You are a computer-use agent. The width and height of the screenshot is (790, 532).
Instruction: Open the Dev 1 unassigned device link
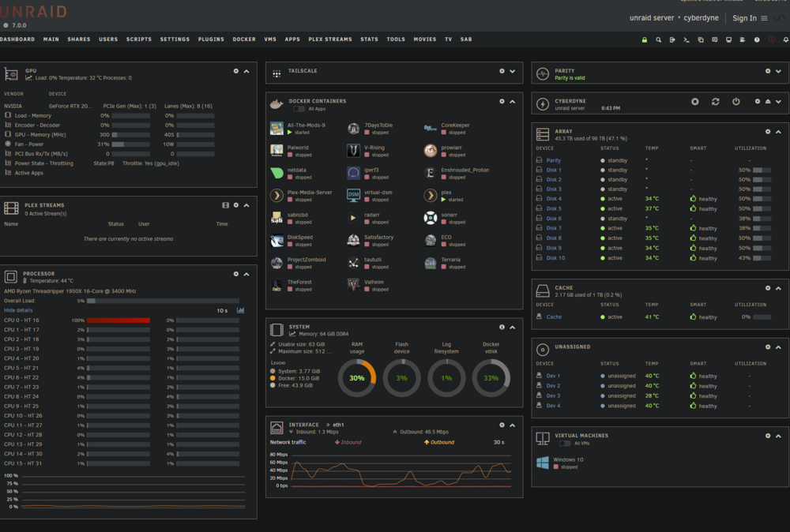click(x=553, y=376)
